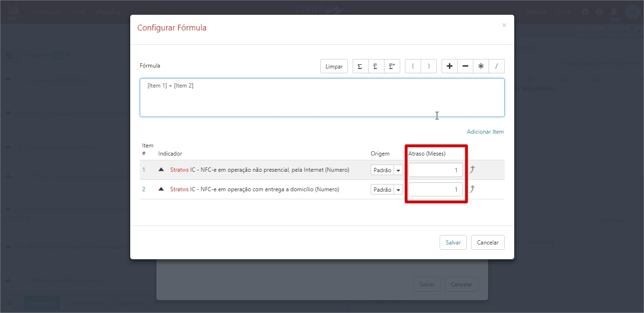Click the curved arrow on item 2 row
Screen dimensions: 644x313
tap(472, 189)
